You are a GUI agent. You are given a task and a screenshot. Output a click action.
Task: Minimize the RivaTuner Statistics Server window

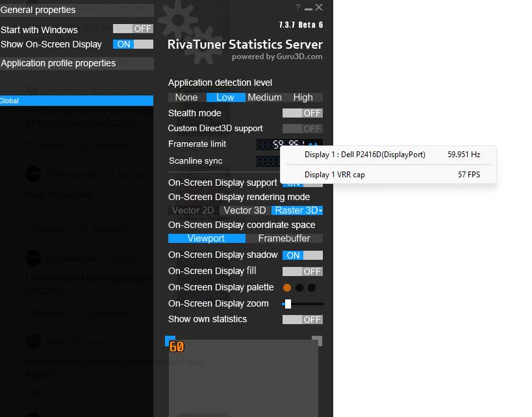pos(309,8)
